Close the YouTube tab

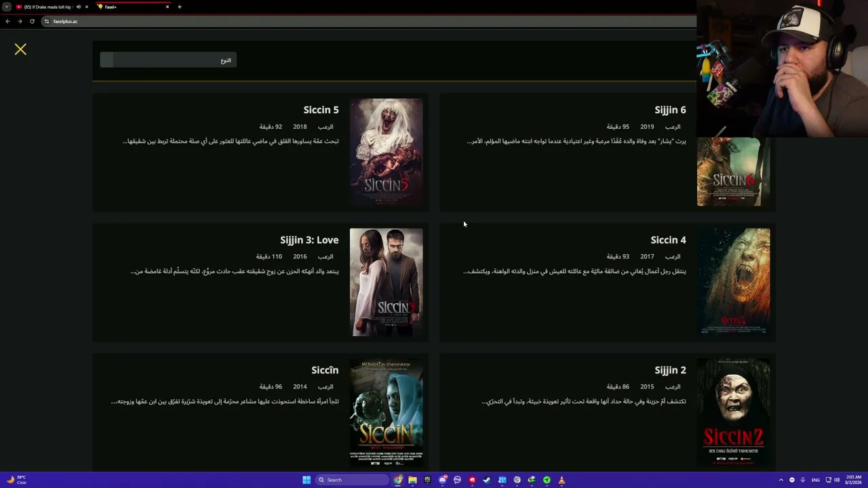[86, 7]
